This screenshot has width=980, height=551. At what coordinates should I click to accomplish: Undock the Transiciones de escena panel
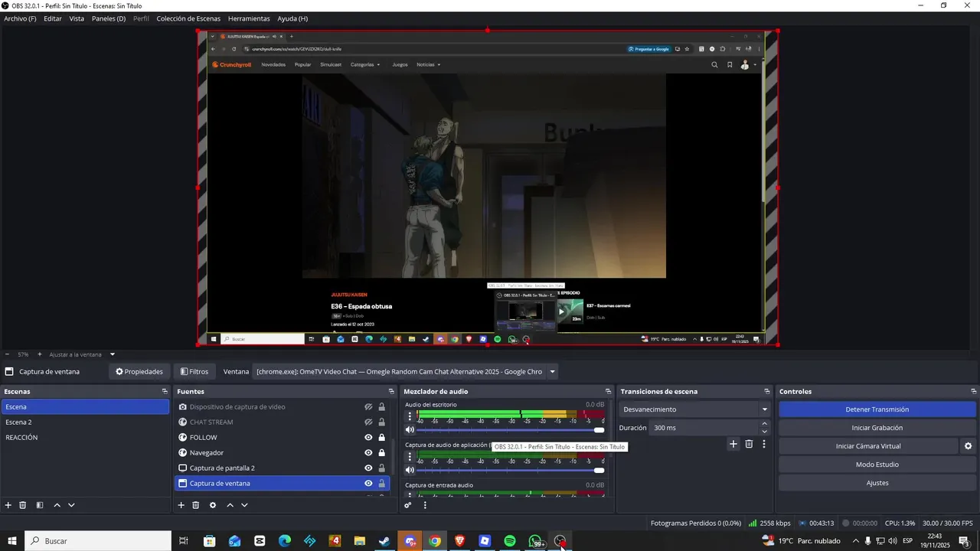coord(766,392)
